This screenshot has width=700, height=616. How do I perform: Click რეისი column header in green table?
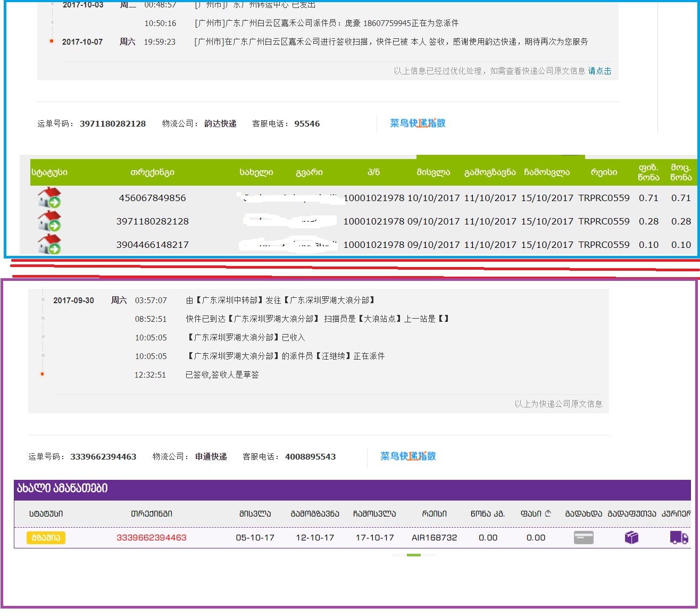(x=604, y=172)
